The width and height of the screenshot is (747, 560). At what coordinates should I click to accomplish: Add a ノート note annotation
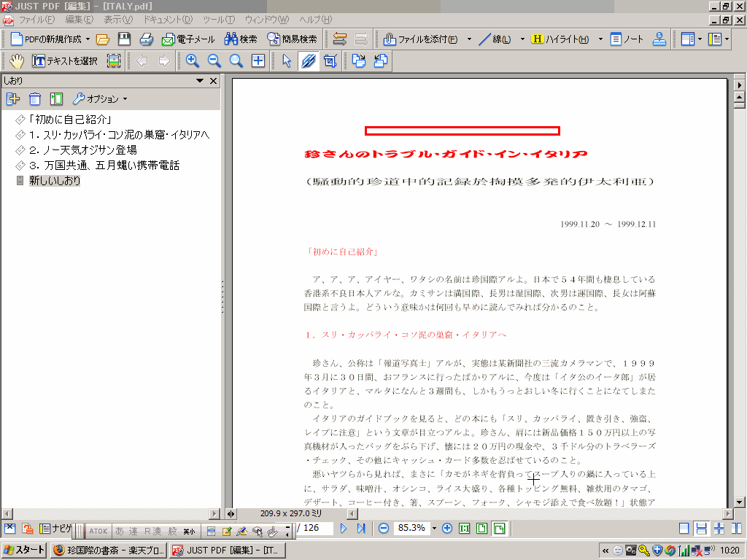pos(627,39)
